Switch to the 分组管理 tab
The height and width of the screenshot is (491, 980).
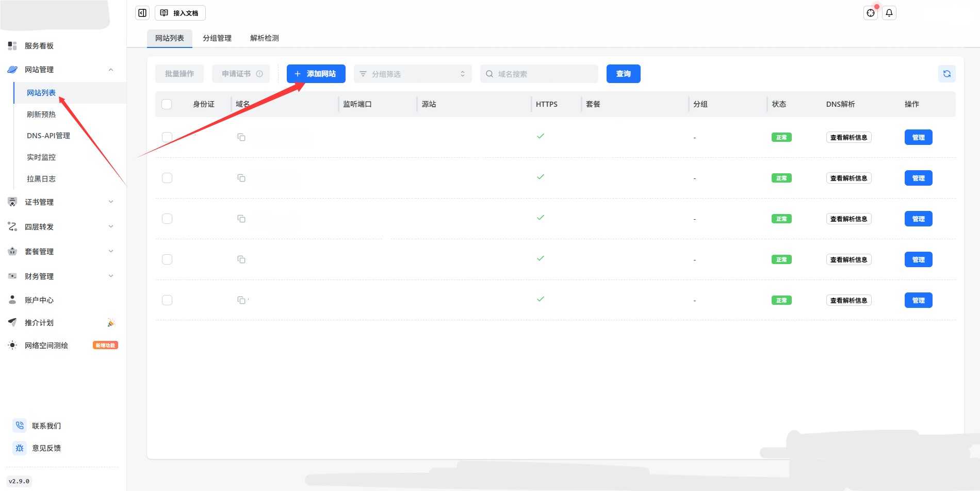217,38
